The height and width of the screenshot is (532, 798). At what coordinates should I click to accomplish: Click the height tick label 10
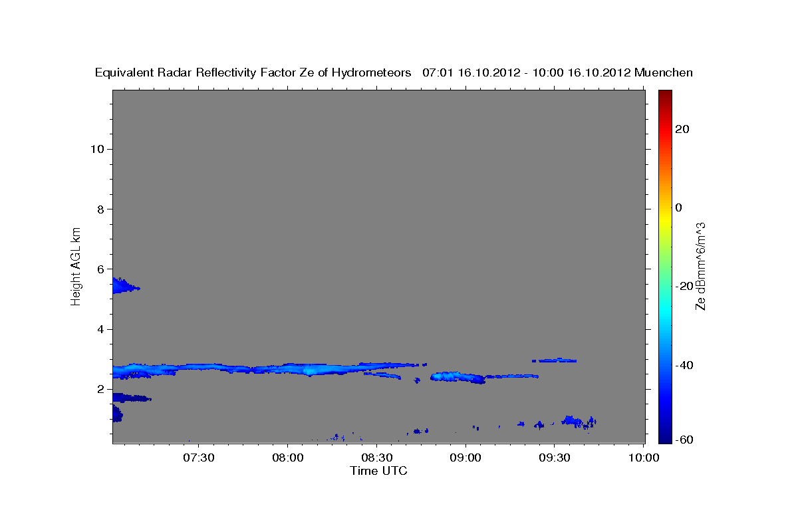coord(96,149)
